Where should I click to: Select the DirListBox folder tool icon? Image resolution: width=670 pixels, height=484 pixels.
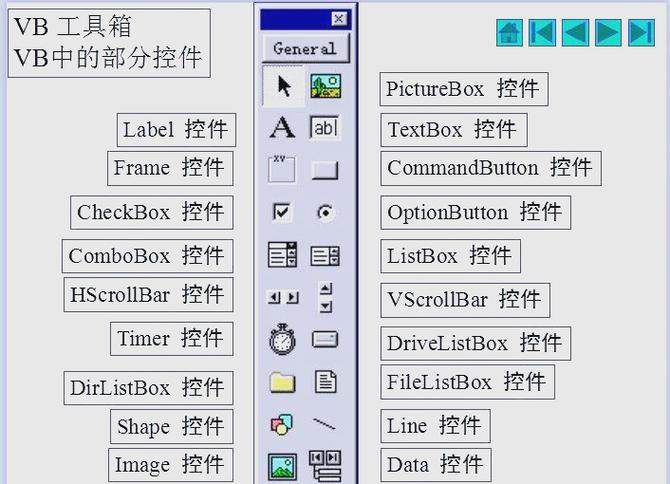click(282, 382)
